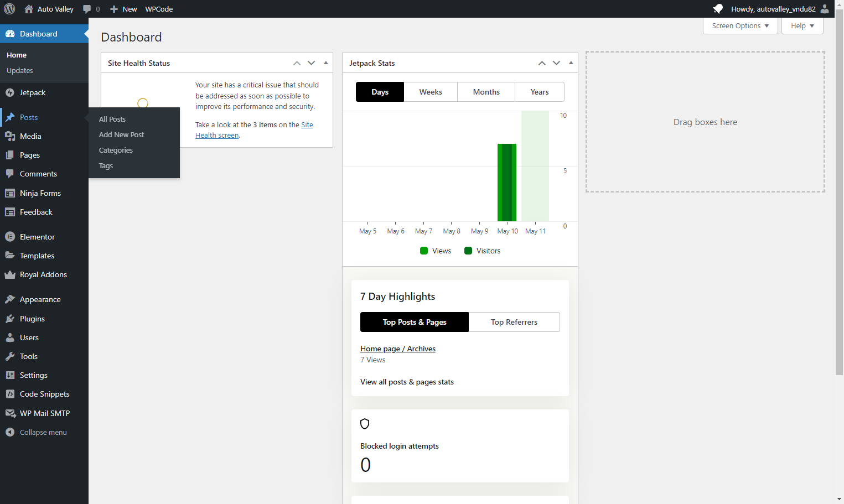This screenshot has width=844, height=504.
Task: Switch Jetpack Stats to Years
Action: tap(540, 92)
